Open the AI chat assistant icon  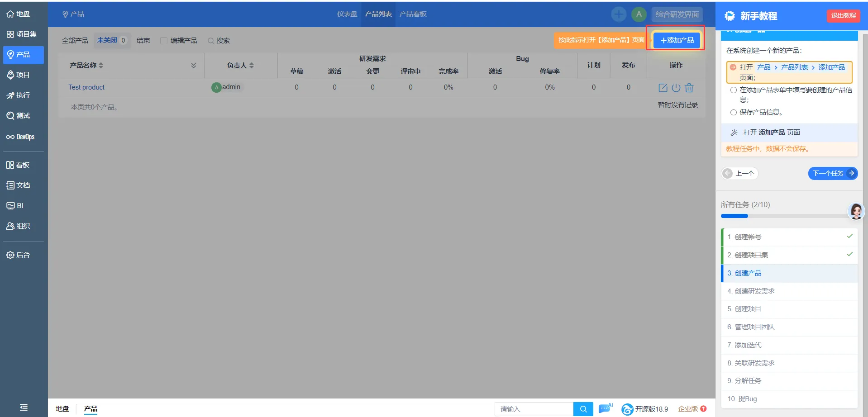pyautogui.click(x=606, y=408)
